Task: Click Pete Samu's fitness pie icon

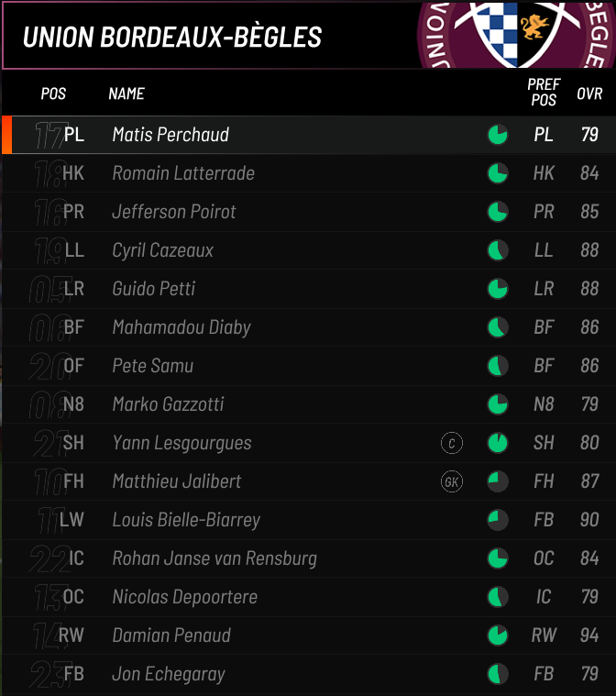Action: pos(498,367)
